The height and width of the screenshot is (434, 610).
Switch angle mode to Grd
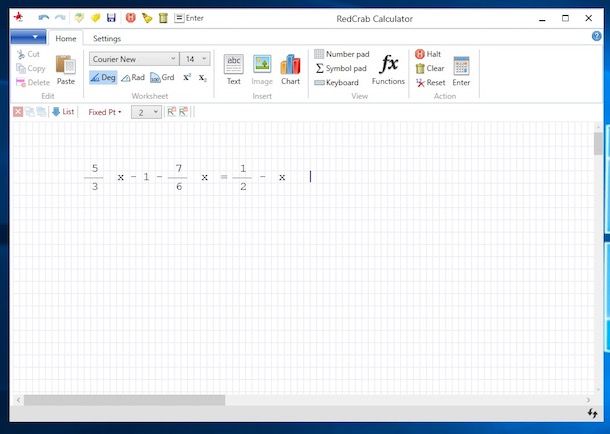pos(162,77)
